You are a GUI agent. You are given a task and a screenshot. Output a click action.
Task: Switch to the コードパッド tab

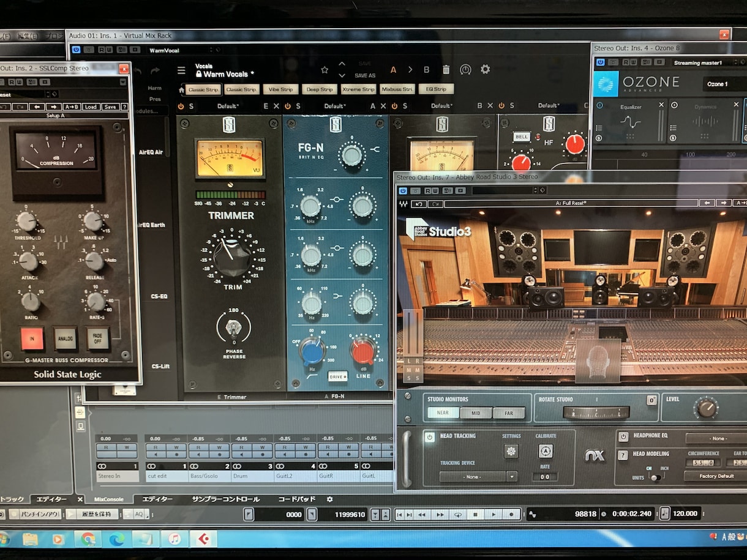click(x=297, y=499)
